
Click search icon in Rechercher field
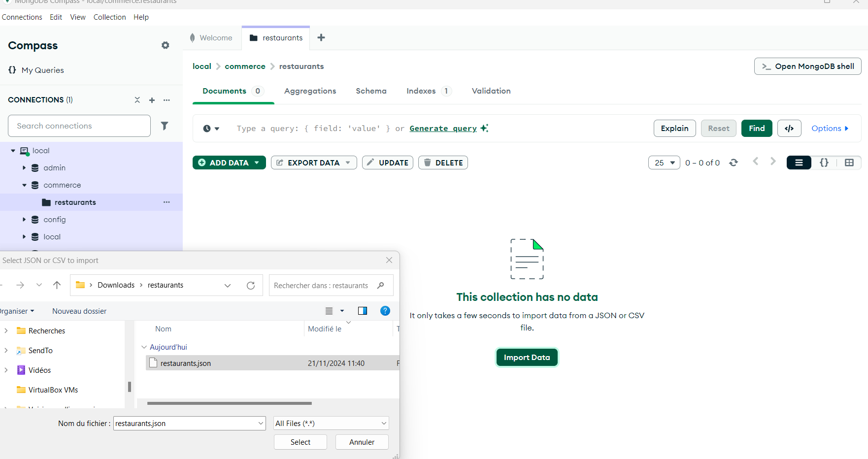(x=381, y=285)
